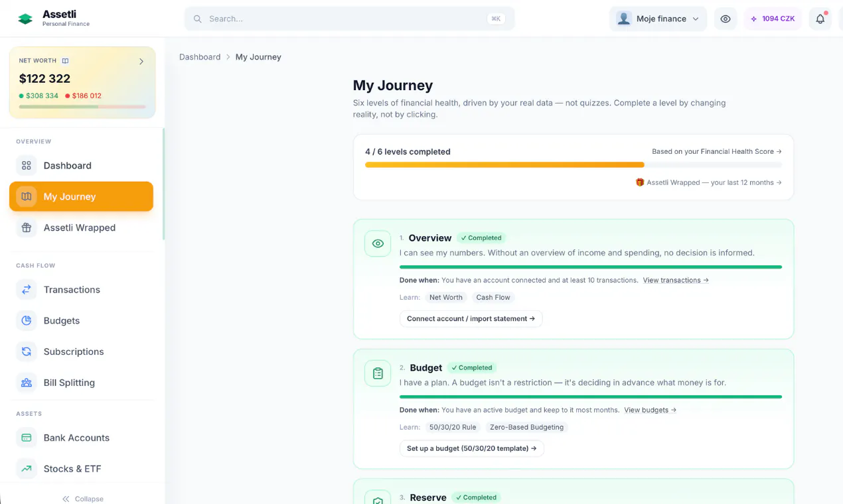
Task: Click the search magnifier icon
Action: [x=197, y=19]
